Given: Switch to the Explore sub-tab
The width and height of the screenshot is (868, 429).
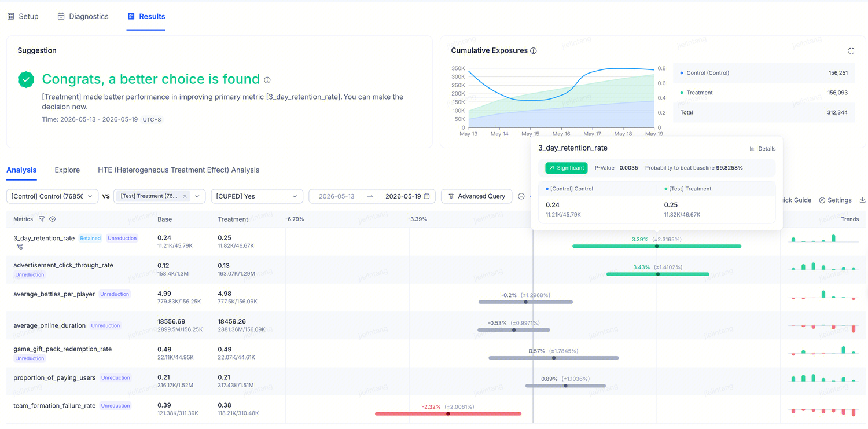Looking at the screenshot, I should (x=67, y=170).
